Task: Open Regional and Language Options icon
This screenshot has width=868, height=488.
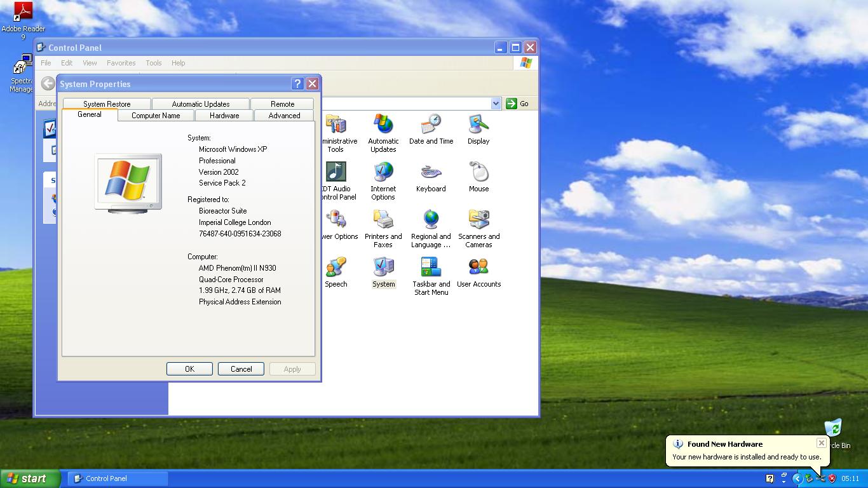Action: 431,229
